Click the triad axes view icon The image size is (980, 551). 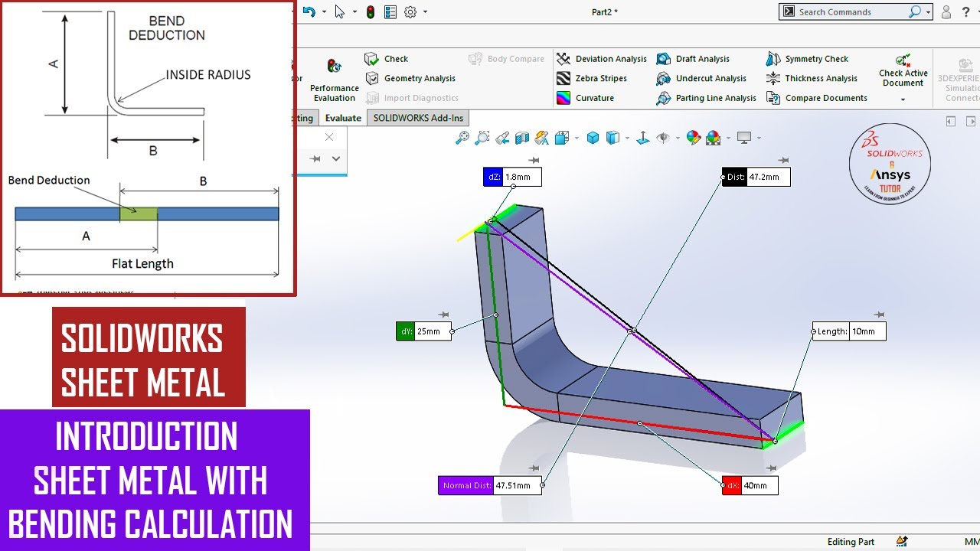tap(643, 138)
